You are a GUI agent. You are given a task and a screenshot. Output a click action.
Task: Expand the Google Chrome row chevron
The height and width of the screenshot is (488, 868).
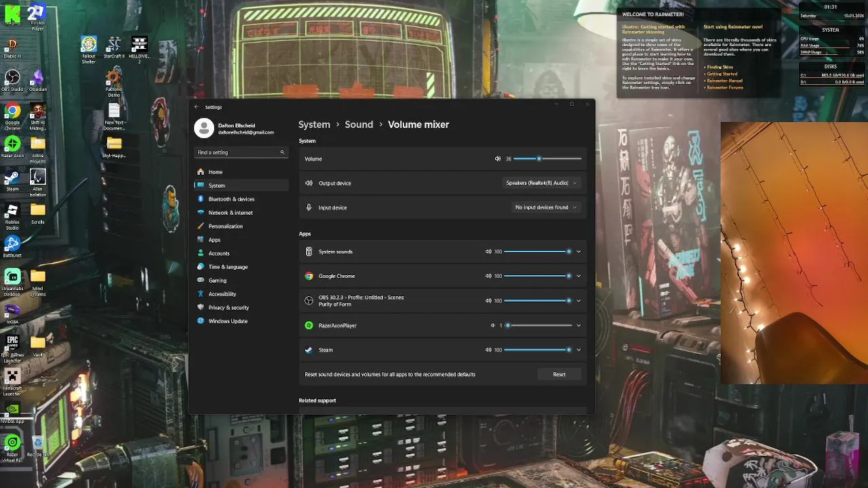pos(578,276)
